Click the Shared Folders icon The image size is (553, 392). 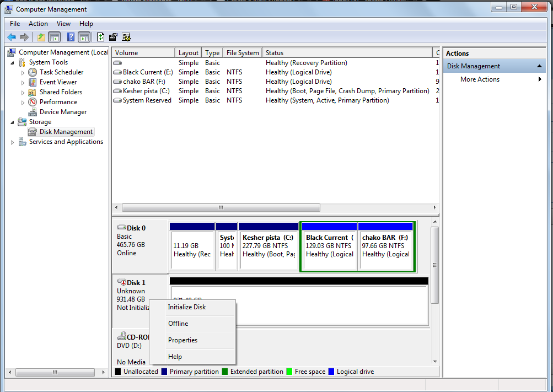click(33, 92)
